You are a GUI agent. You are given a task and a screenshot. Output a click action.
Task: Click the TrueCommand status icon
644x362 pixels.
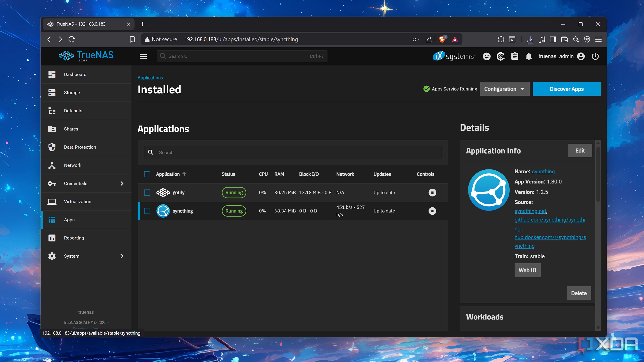click(x=500, y=56)
